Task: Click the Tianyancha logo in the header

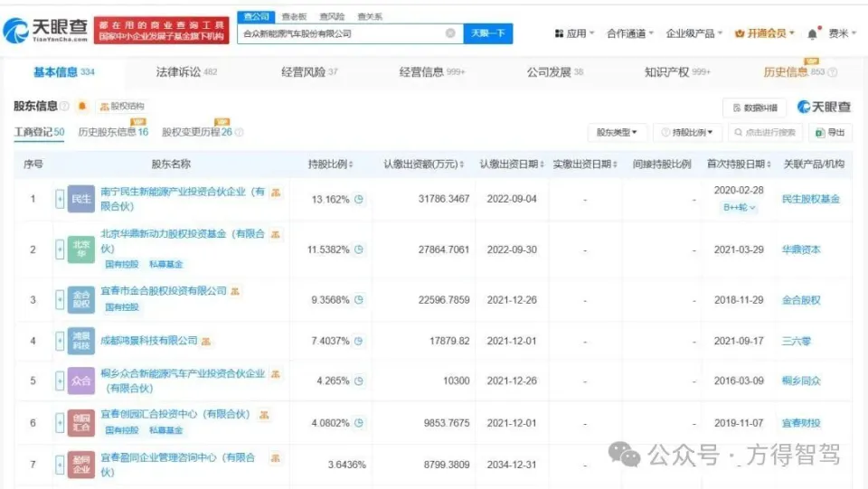Action: click(45, 30)
